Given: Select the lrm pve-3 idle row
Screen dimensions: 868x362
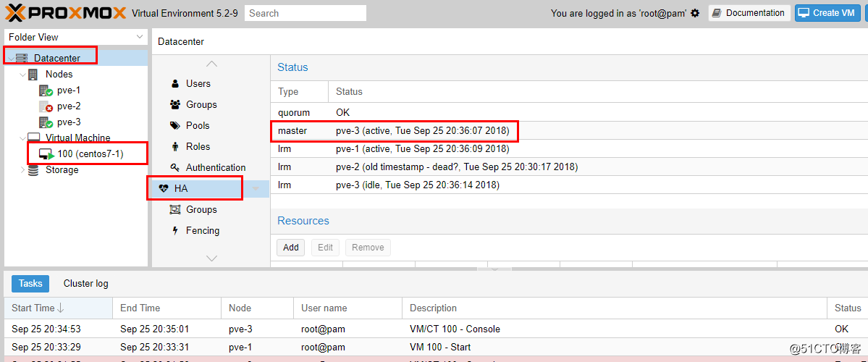Looking at the screenshot, I should click(569, 185).
